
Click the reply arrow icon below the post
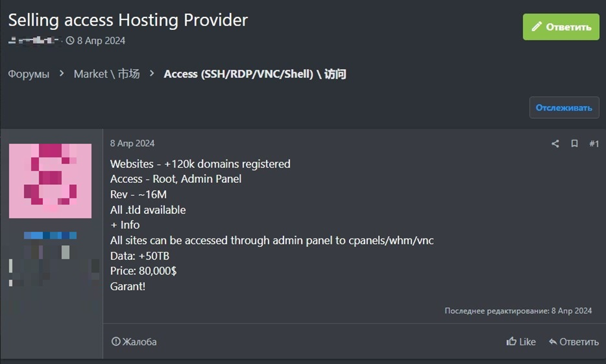(x=552, y=342)
